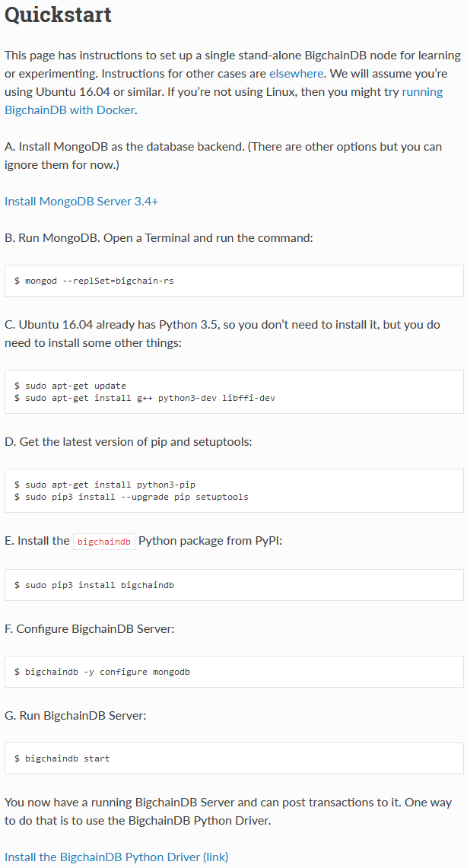Click the step F Configure BigchainDB Server text
467x868 pixels.
coord(90,629)
